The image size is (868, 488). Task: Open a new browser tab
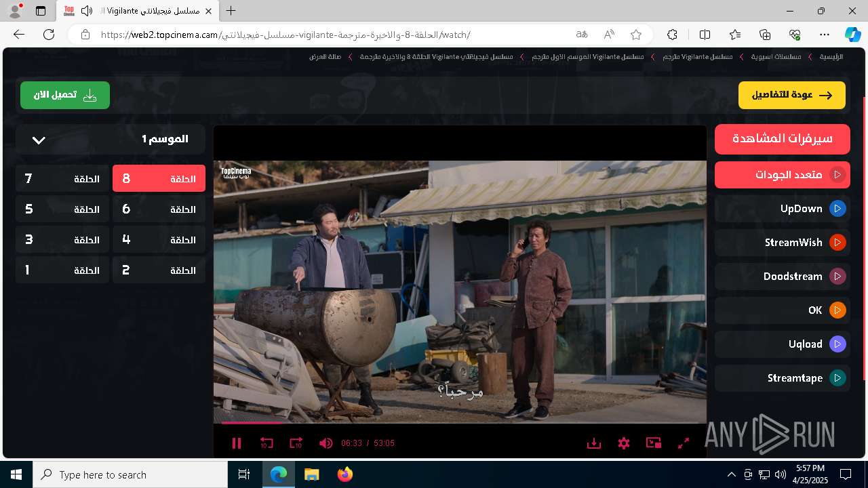pyautogui.click(x=231, y=11)
